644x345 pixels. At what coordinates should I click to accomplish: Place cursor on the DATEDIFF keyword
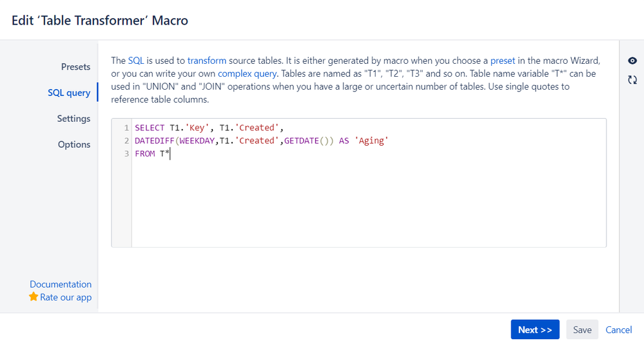point(155,141)
